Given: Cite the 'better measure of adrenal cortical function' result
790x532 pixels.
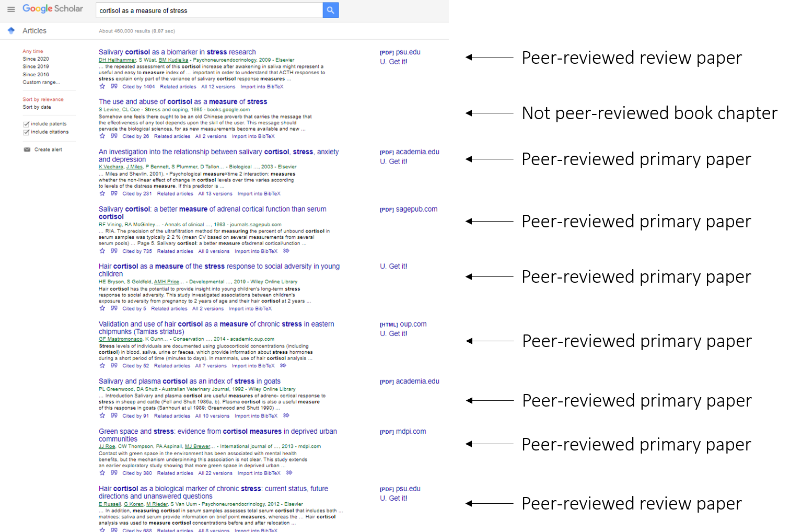Looking at the screenshot, I should 114,251.
